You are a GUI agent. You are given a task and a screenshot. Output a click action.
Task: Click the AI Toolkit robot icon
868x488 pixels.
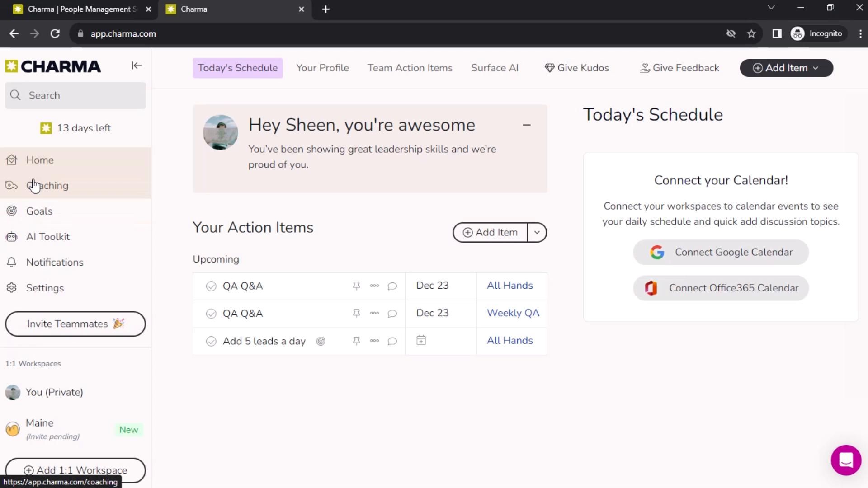coord(12,237)
